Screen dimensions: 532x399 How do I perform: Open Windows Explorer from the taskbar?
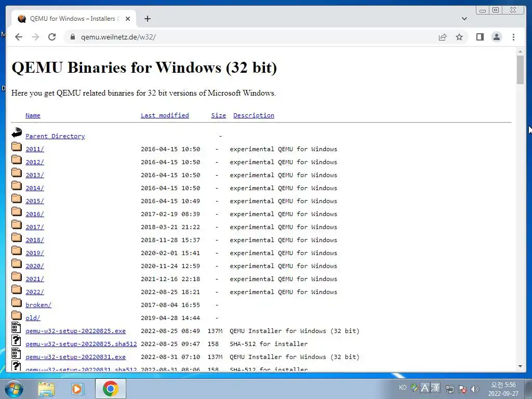point(46,389)
